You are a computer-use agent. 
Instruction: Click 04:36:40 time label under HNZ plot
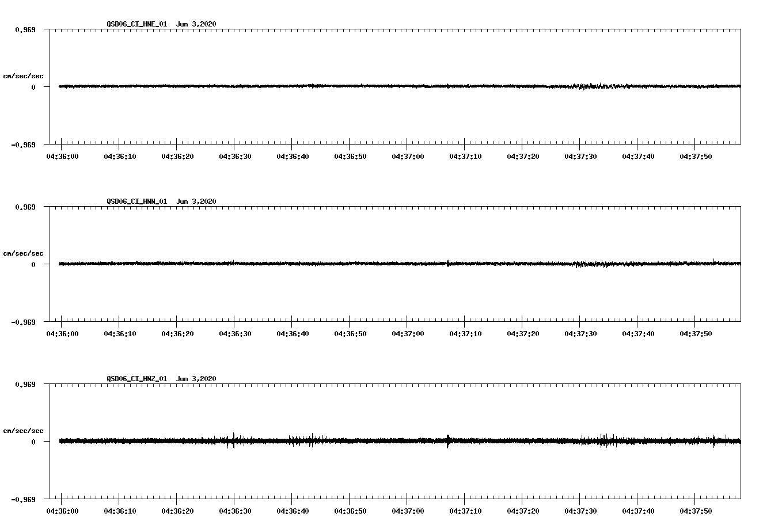(293, 511)
